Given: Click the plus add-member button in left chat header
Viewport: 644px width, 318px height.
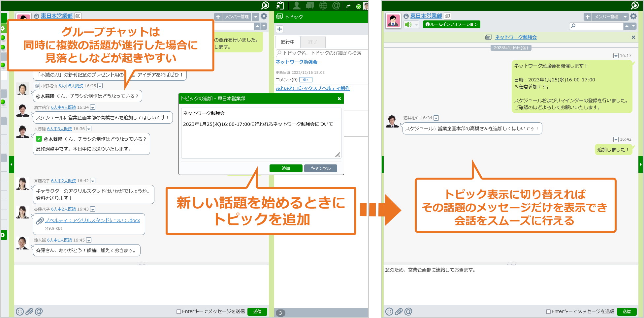Looking at the screenshot, I should (x=218, y=16).
